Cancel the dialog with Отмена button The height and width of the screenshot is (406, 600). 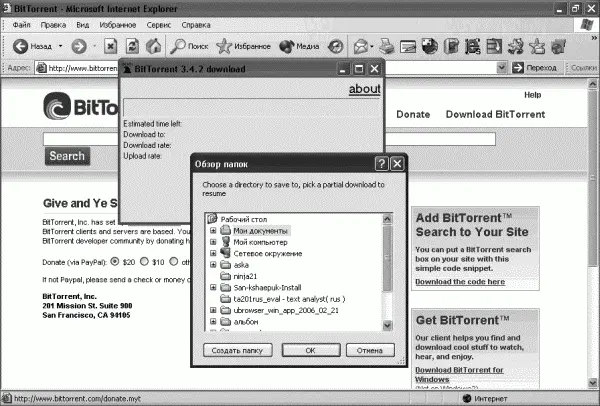tap(370, 350)
